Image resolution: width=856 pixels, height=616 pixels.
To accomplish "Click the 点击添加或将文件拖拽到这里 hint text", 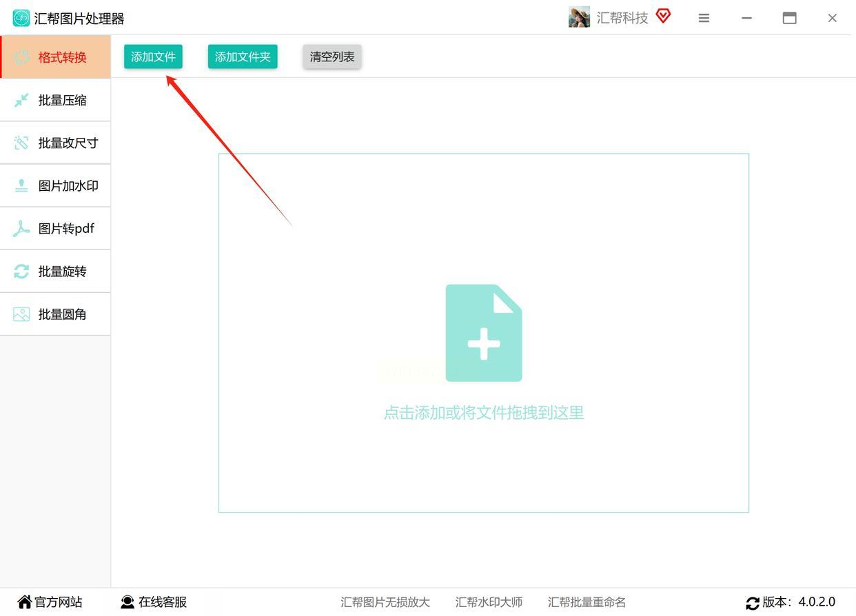I will (484, 413).
